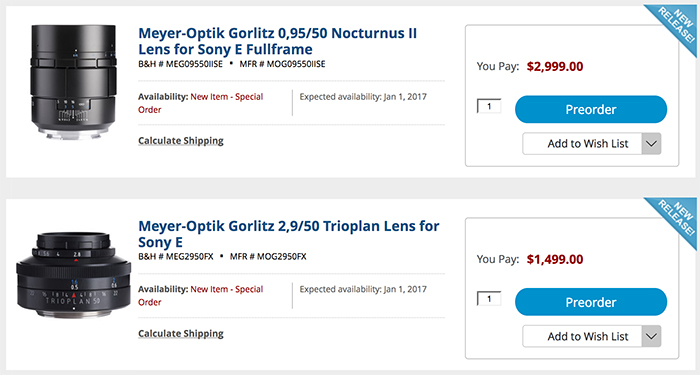Expand the wish list dropdown arrow for Nocturnus II

[x=651, y=144]
